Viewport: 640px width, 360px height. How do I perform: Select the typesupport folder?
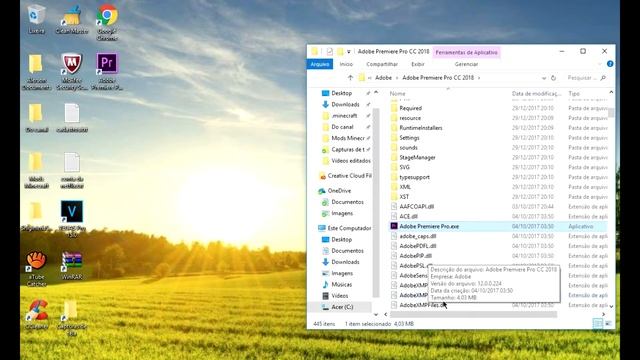point(414,177)
